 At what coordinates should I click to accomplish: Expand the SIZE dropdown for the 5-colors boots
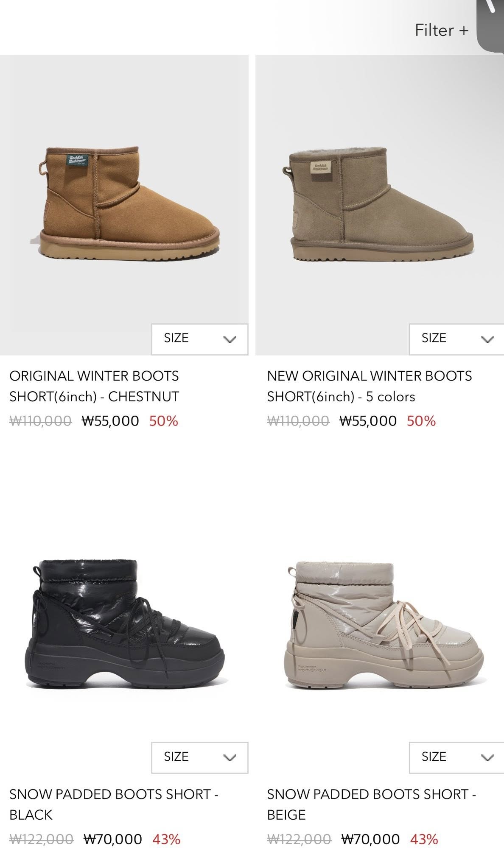coord(457,339)
